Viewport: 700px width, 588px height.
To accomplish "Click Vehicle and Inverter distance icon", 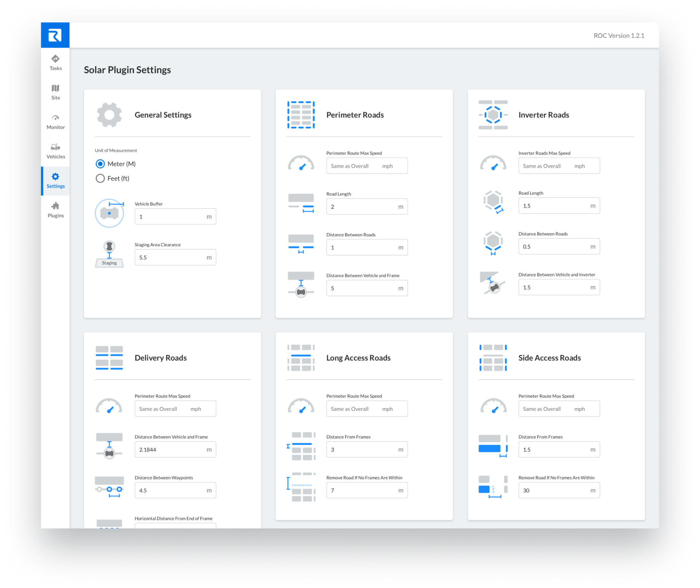I will pyautogui.click(x=493, y=283).
